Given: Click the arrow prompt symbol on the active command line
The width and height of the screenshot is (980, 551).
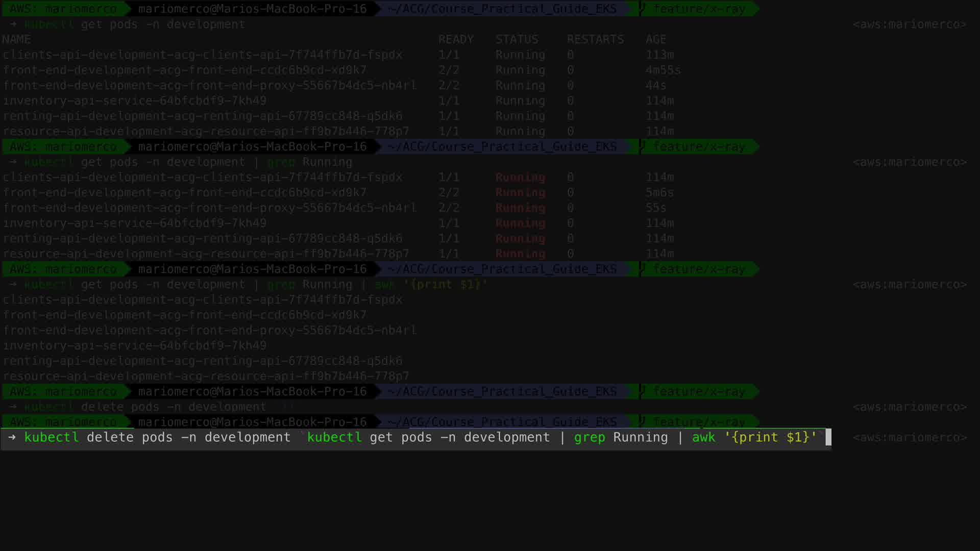Looking at the screenshot, I should click(x=12, y=438).
